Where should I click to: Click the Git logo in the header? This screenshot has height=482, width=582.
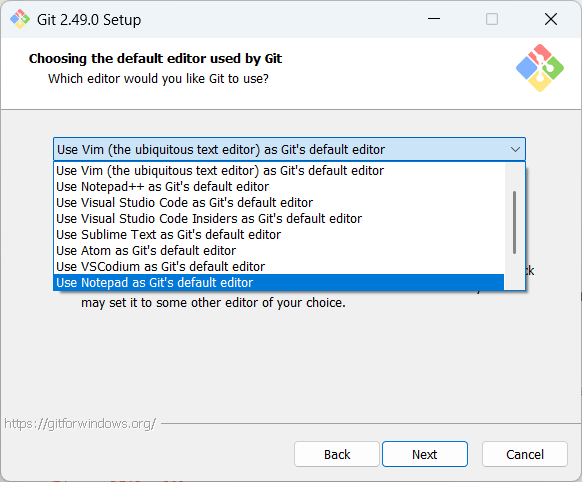(540, 68)
